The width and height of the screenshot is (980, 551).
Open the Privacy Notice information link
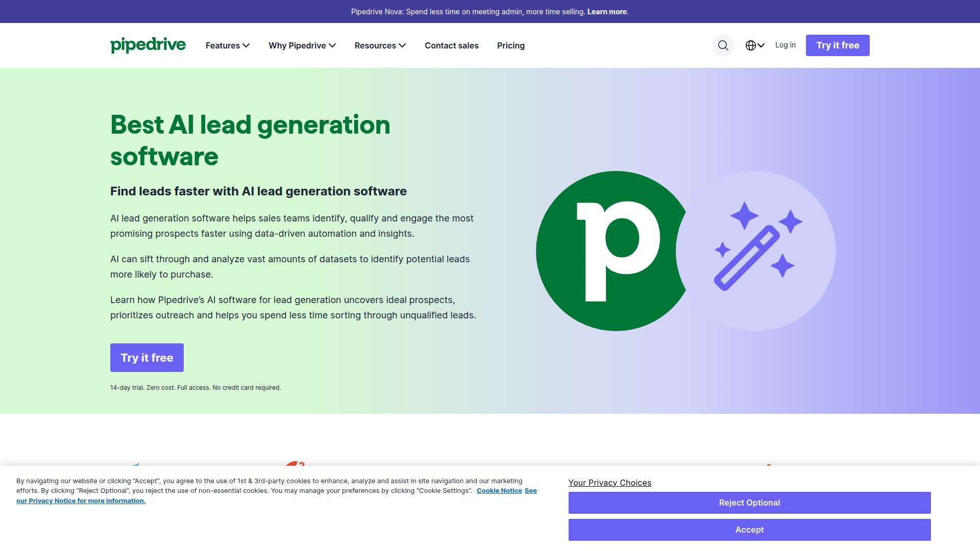tap(81, 501)
